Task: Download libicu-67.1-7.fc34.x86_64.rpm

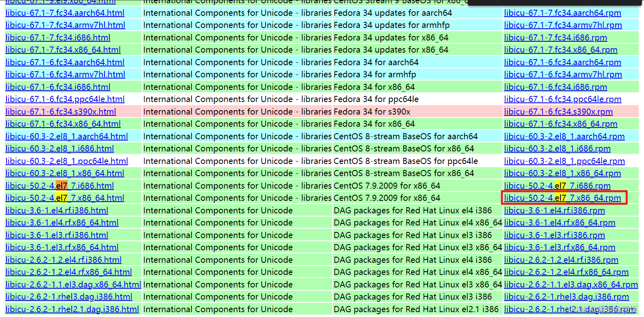Action: (561, 50)
